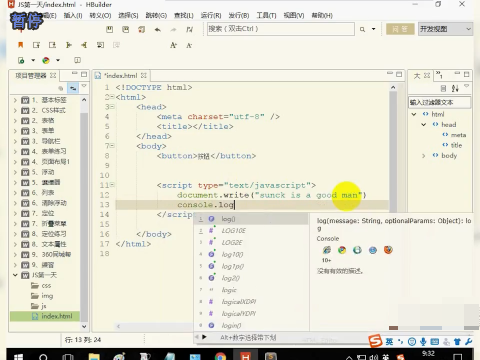
Task: Click the orange bookmark icon in the toolbar
Action: point(21,45)
